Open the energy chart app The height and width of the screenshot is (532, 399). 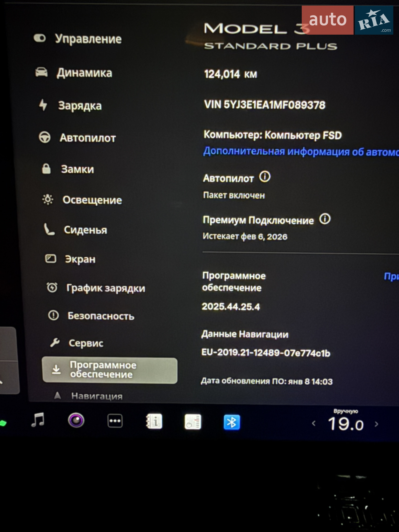click(x=193, y=422)
